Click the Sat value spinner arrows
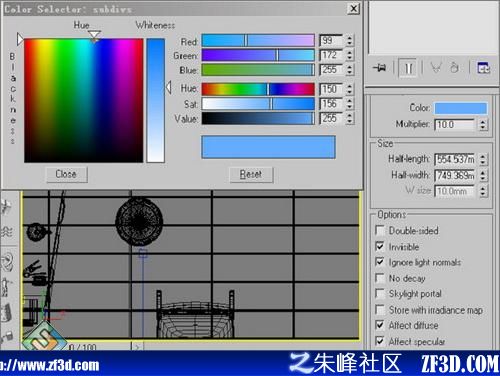Screen dimensions: 500x376 349,104
